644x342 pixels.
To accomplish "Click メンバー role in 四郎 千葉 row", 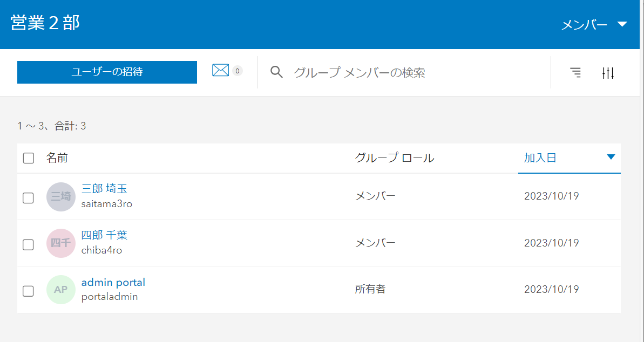I will [375, 243].
